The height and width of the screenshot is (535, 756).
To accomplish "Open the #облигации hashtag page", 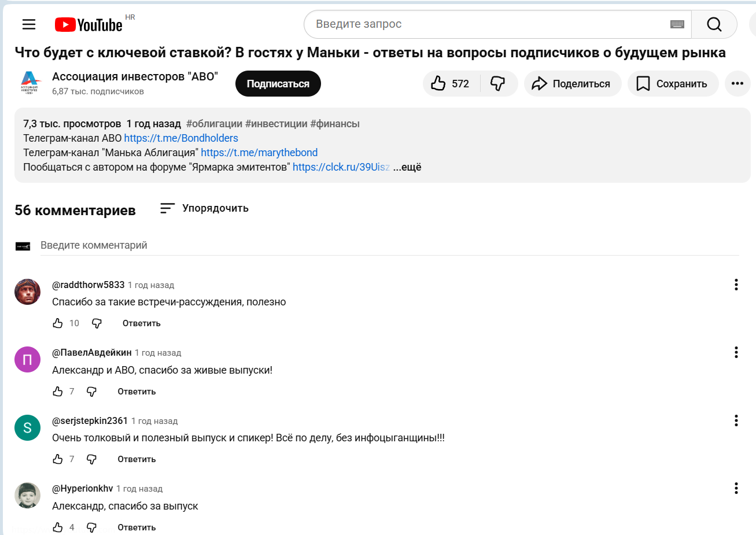I will click(213, 123).
